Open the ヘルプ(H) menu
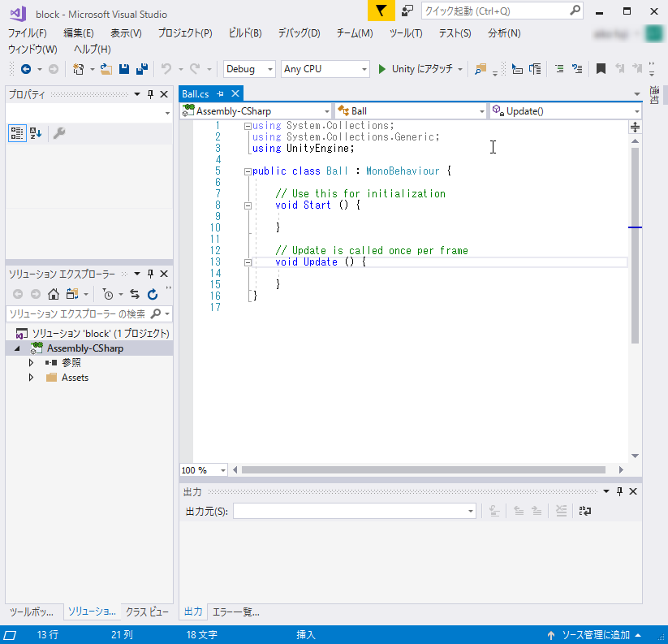 tap(92, 50)
